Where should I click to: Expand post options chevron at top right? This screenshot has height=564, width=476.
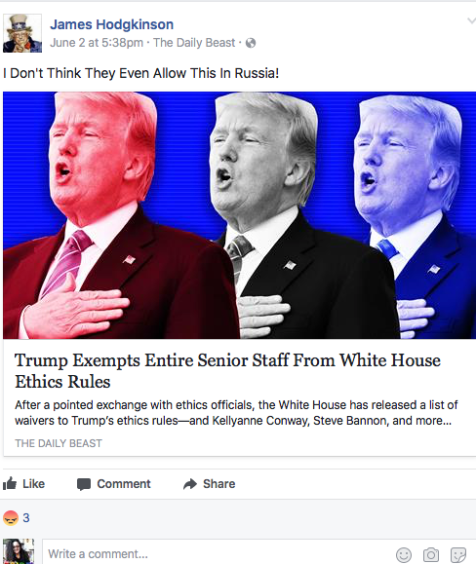click(x=471, y=21)
